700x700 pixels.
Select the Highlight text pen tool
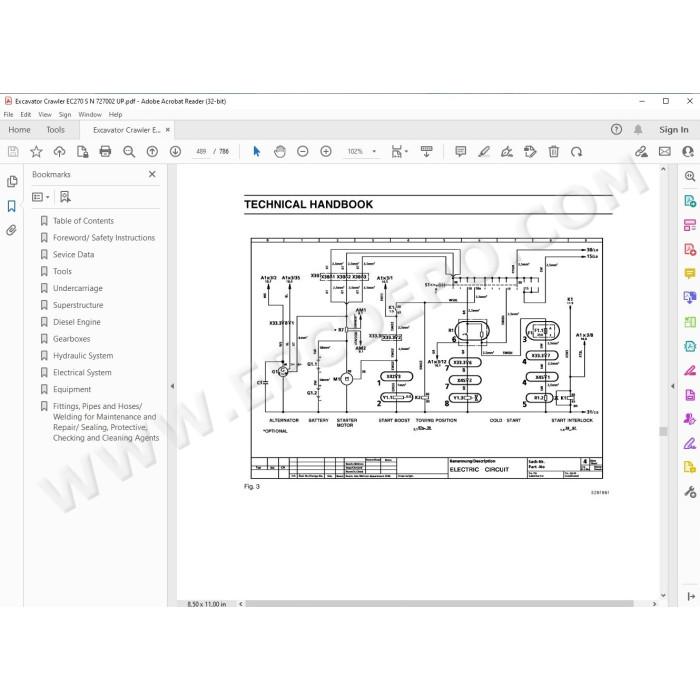pyautogui.click(x=484, y=152)
